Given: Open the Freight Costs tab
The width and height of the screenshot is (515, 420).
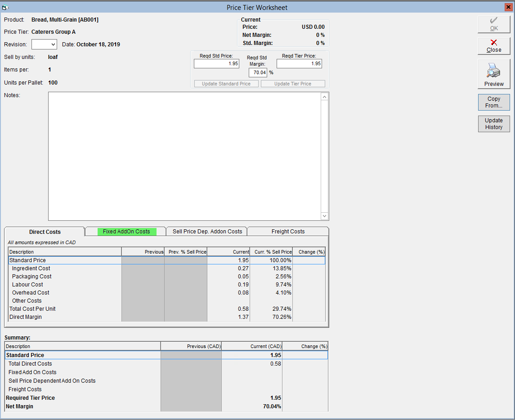Looking at the screenshot, I should [288, 232].
